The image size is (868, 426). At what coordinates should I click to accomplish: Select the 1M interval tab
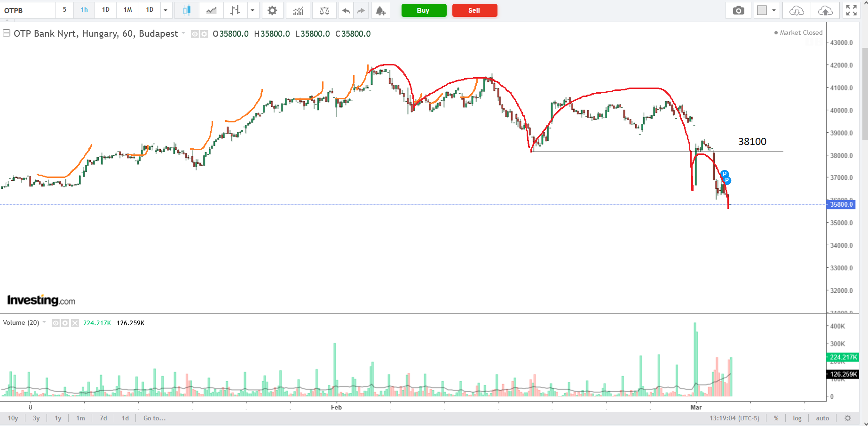[x=127, y=10]
